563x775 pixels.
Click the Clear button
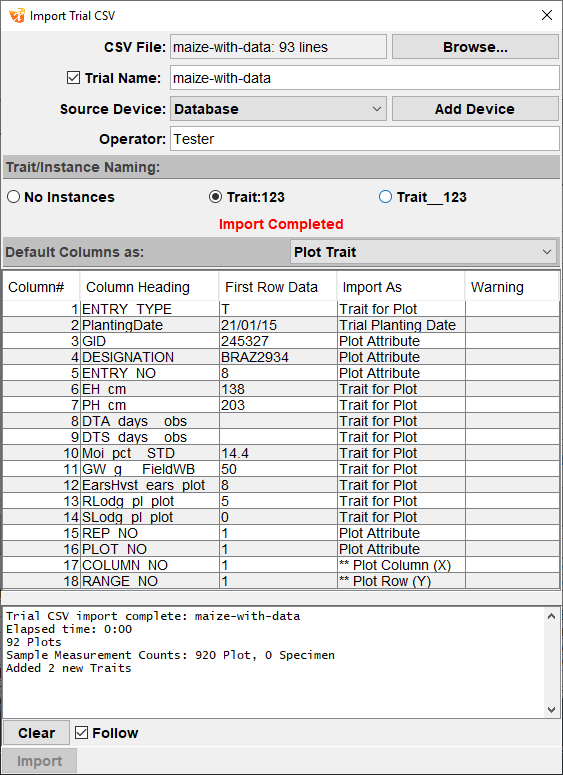(x=37, y=732)
